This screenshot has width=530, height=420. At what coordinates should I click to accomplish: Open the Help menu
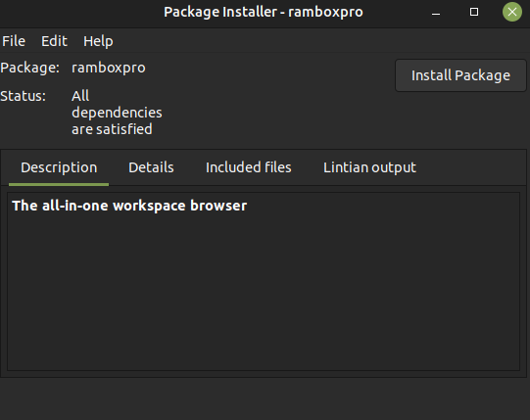tap(98, 41)
